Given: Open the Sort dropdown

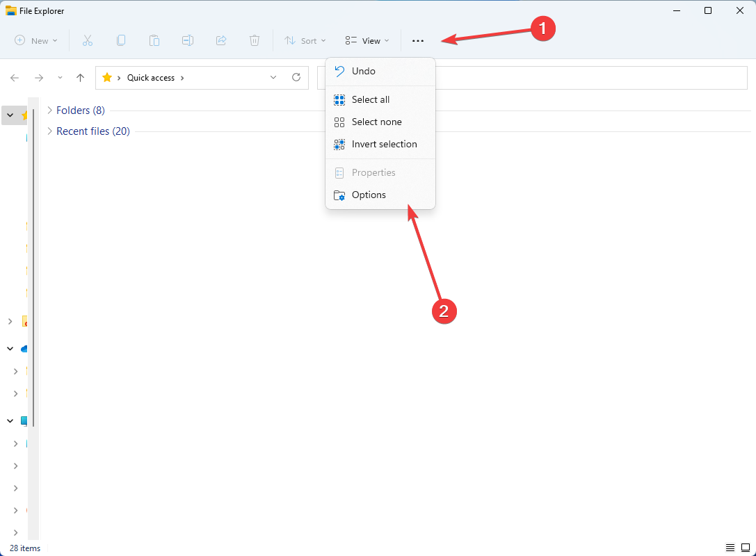Looking at the screenshot, I should [x=305, y=40].
